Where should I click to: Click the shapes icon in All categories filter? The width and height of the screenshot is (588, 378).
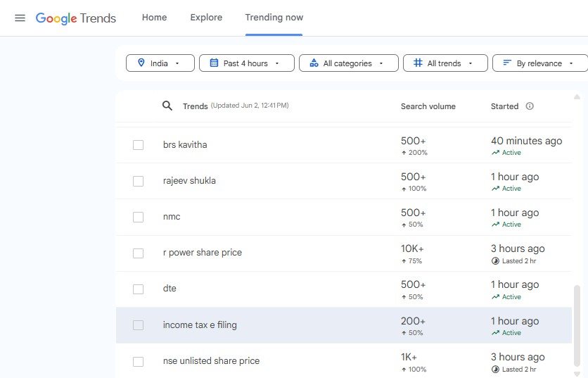click(x=314, y=63)
